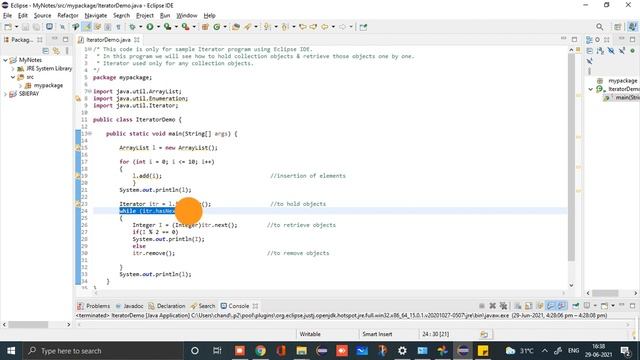Image resolution: width=640 pixels, height=360 pixels.
Task: Open File Explorer from Windows taskbar
Action: click(302, 351)
